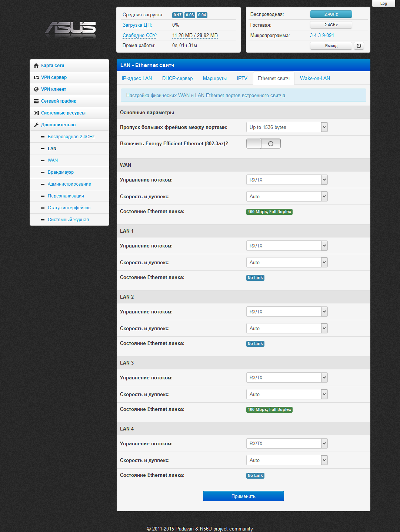
Task: Click memory value 11.28 MB / 28.92 MB
Action: point(195,36)
